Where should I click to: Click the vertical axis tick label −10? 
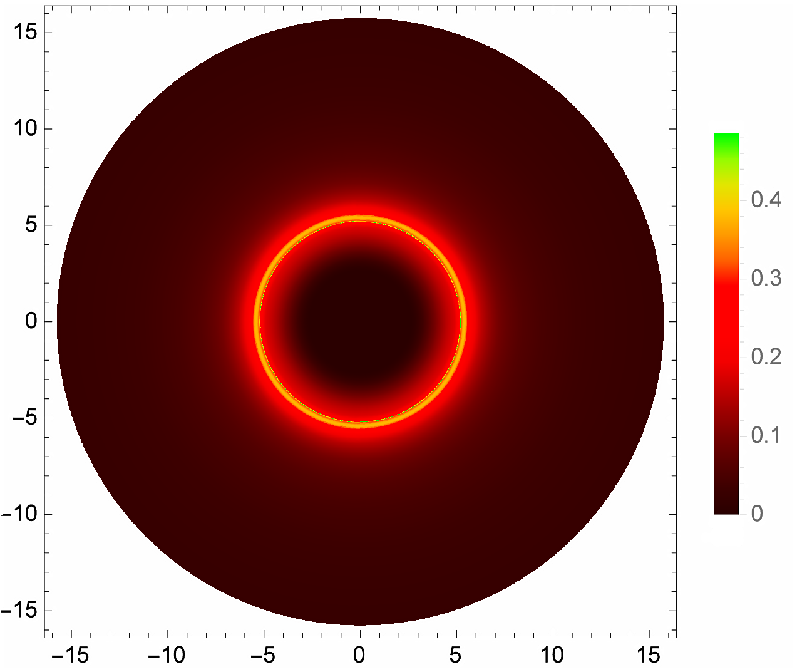click(19, 515)
